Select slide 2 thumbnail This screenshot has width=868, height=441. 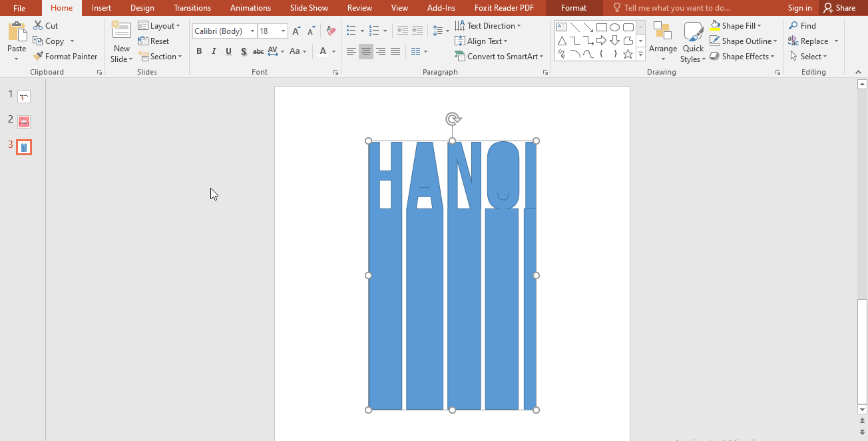(x=24, y=122)
